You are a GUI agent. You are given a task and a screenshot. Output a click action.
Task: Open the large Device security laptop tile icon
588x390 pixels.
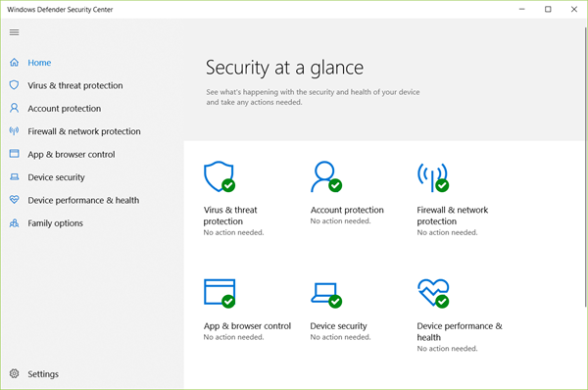tap(326, 295)
